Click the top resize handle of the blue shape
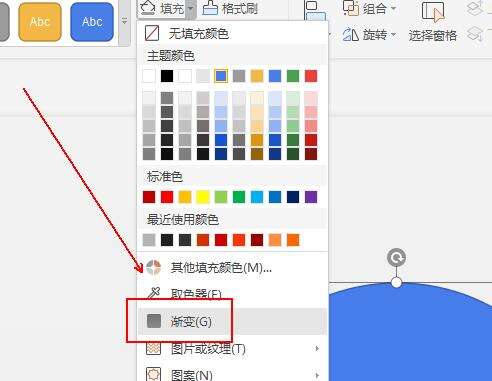 (396, 283)
